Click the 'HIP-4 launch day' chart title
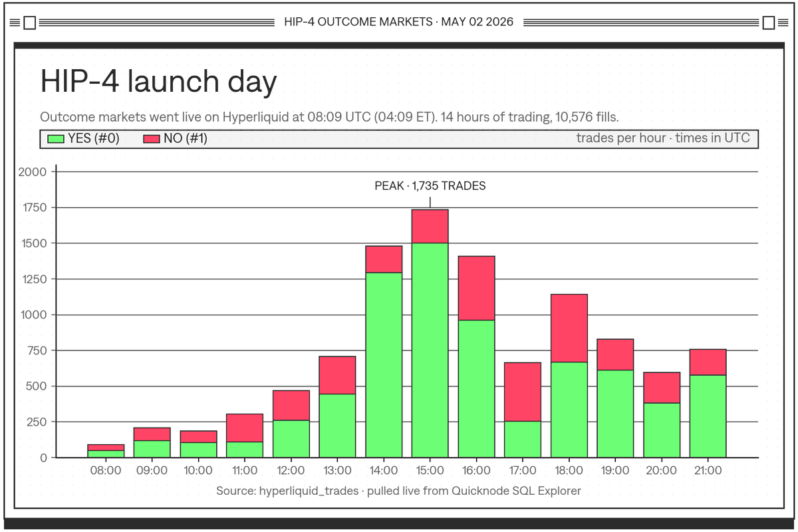798x532 pixels. coord(158,82)
